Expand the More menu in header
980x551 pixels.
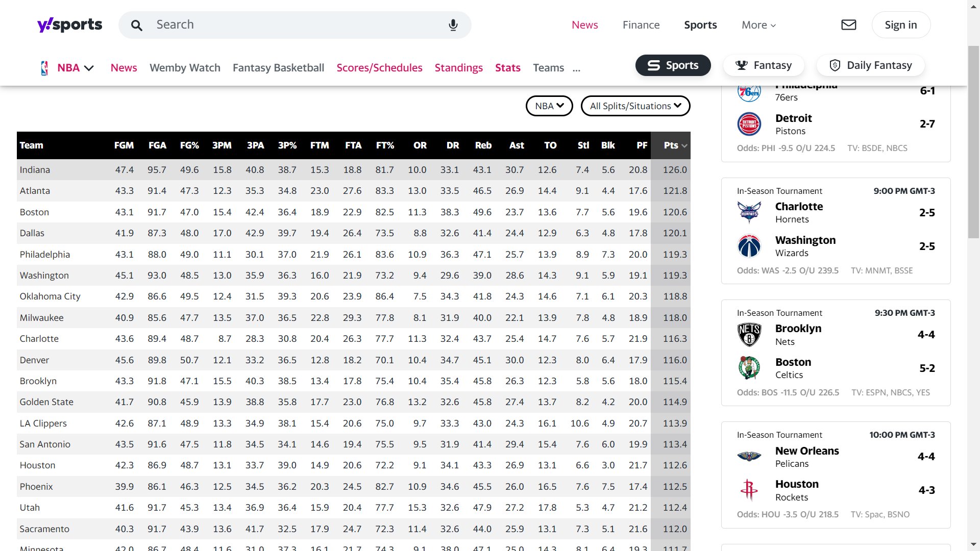tap(758, 25)
